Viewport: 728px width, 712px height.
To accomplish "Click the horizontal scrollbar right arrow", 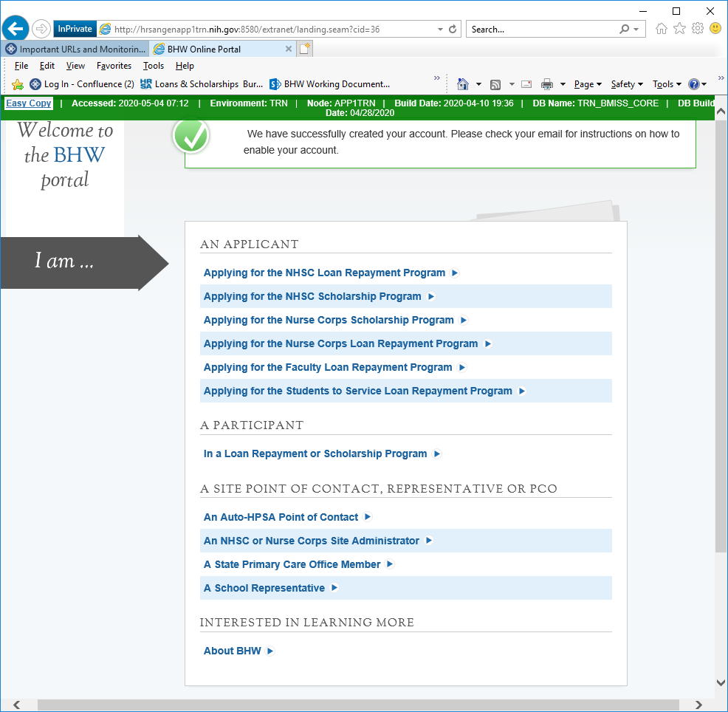I will [698, 705].
